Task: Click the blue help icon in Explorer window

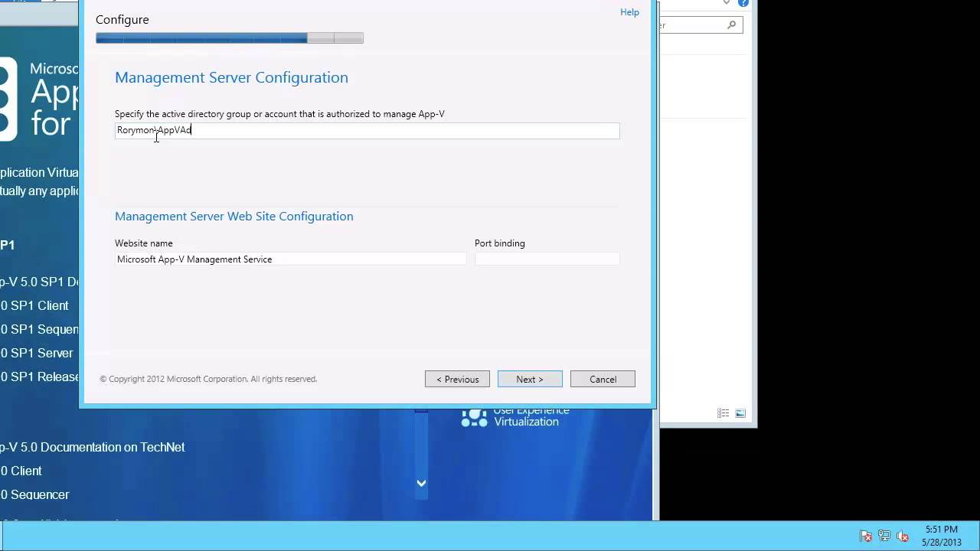Action: click(x=743, y=2)
